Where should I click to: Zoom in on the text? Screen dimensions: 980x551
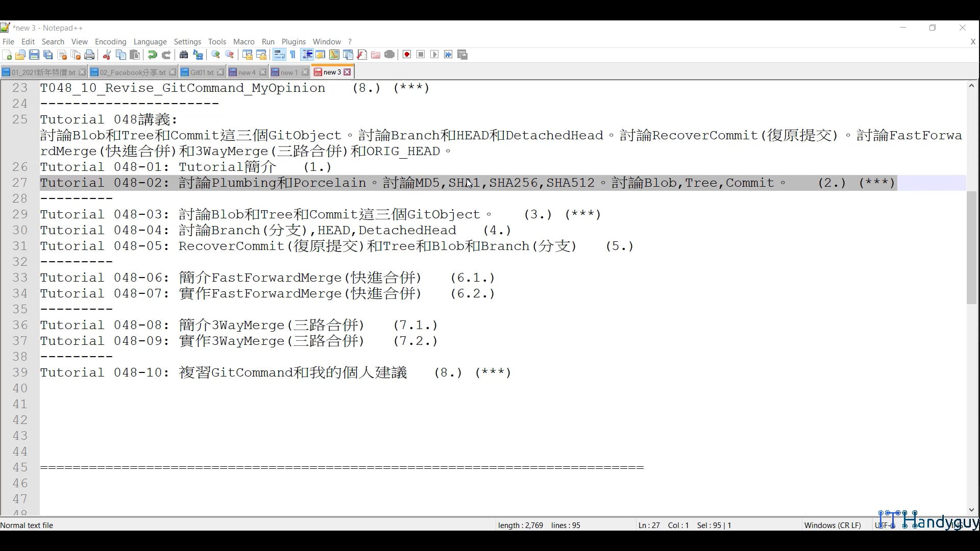coord(215,55)
